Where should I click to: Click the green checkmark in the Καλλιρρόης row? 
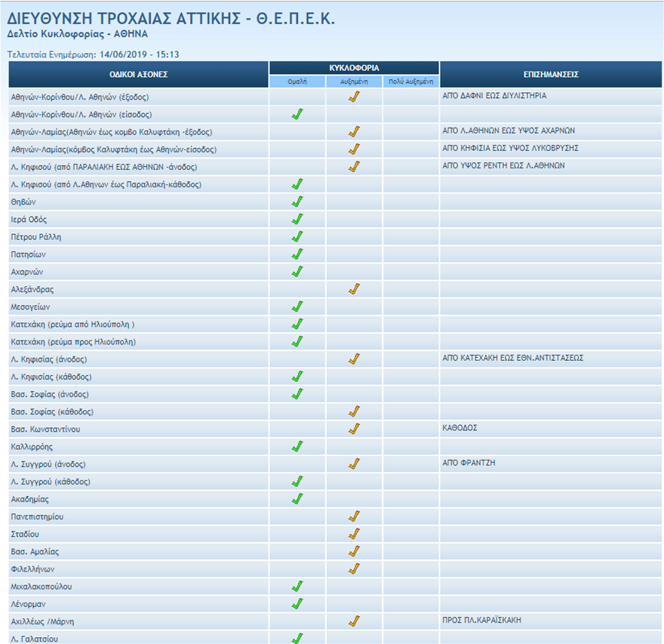coord(297,446)
